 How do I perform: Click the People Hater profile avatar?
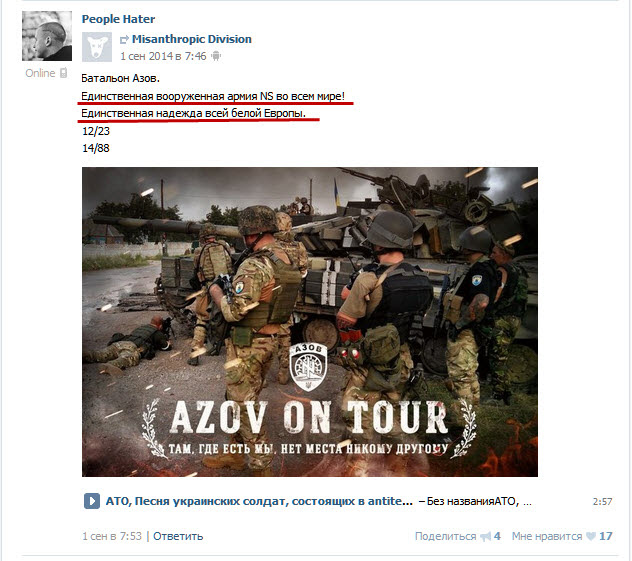point(47,36)
